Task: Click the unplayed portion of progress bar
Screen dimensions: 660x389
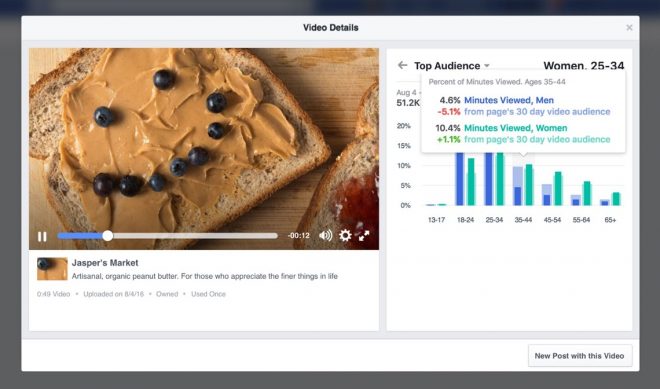Action: point(195,236)
